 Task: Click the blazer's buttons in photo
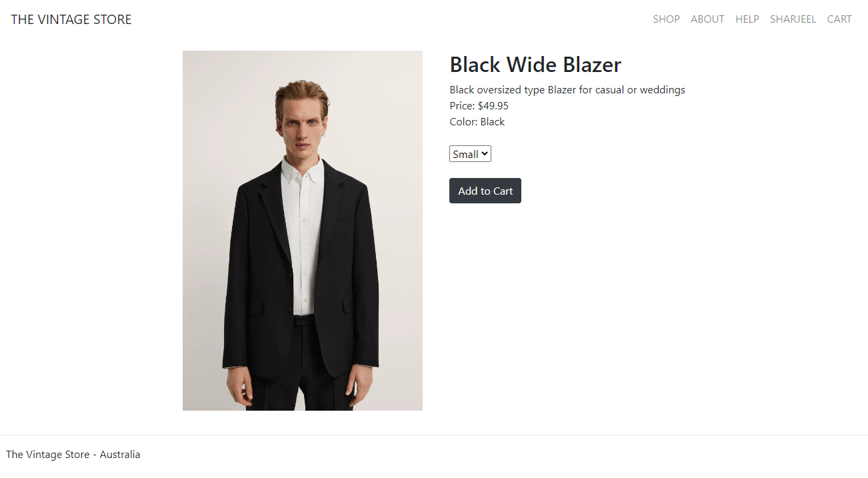291,291
